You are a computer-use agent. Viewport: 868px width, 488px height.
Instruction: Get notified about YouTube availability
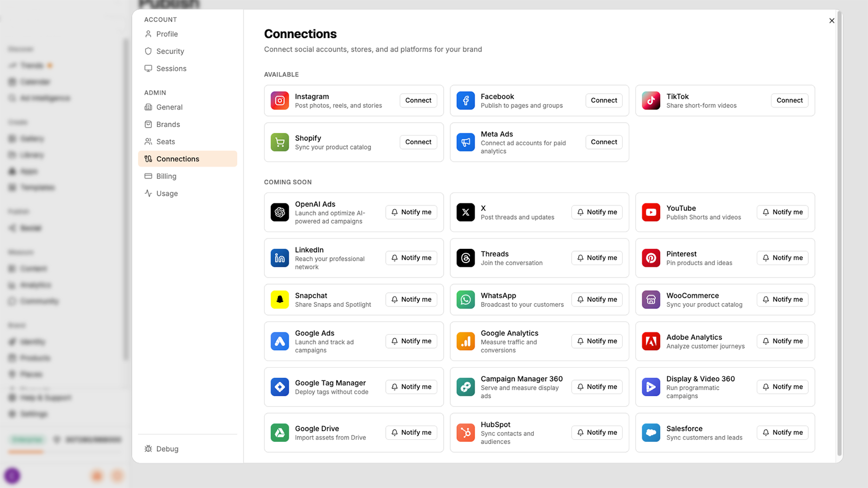point(782,212)
